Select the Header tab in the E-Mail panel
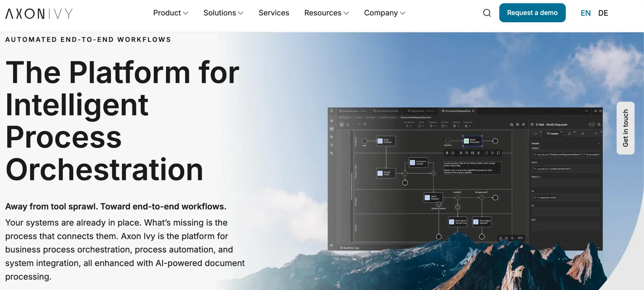 552,134
